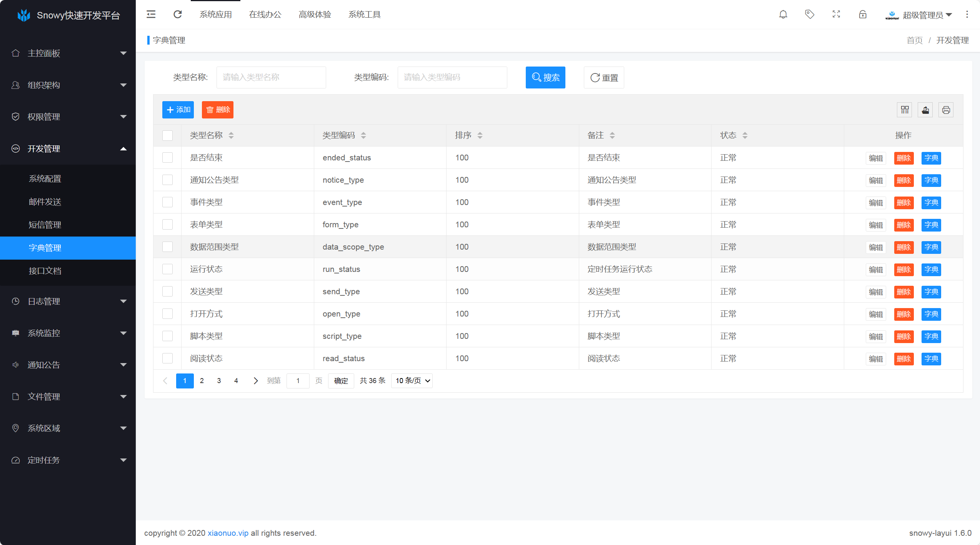Viewport: 980px width, 545px height.
Task: Select the checkbox for the read_status row
Action: pyautogui.click(x=167, y=358)
